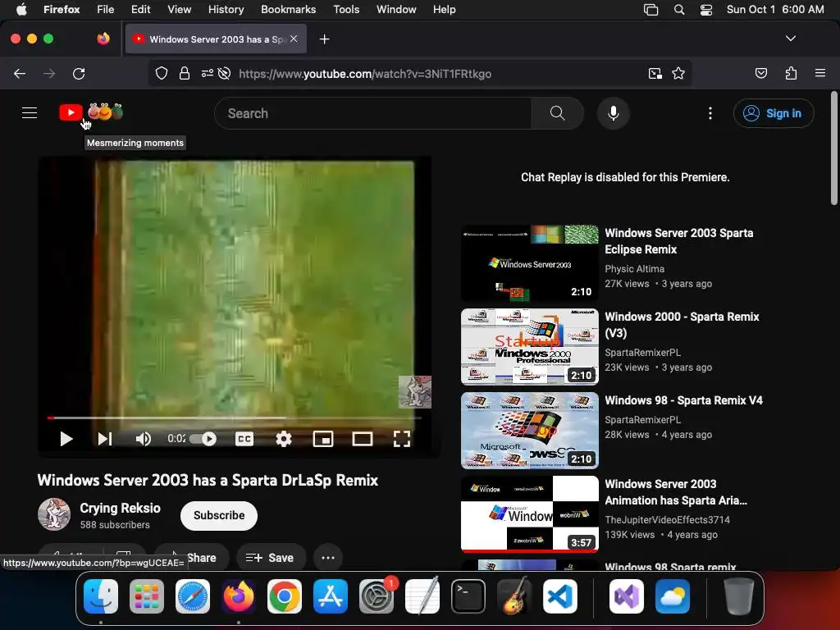Click the YouTube Search field
The image size is (840, 630).
(x=373, y=113)
